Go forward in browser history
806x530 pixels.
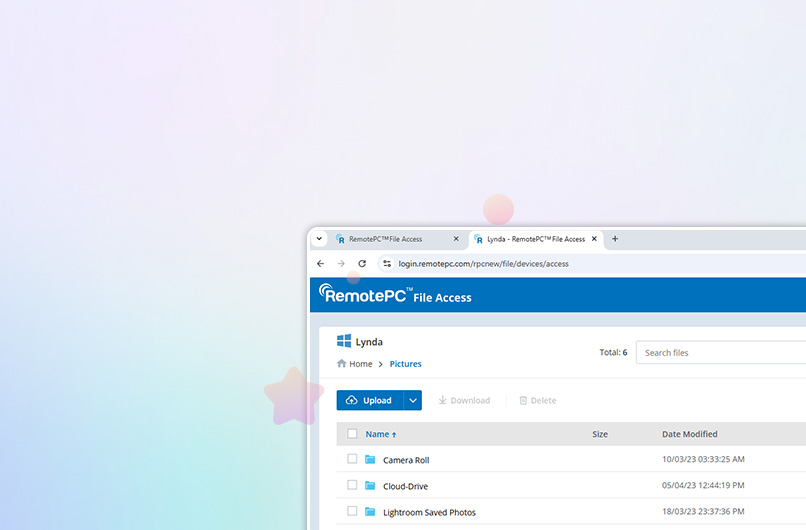point(341,264)
